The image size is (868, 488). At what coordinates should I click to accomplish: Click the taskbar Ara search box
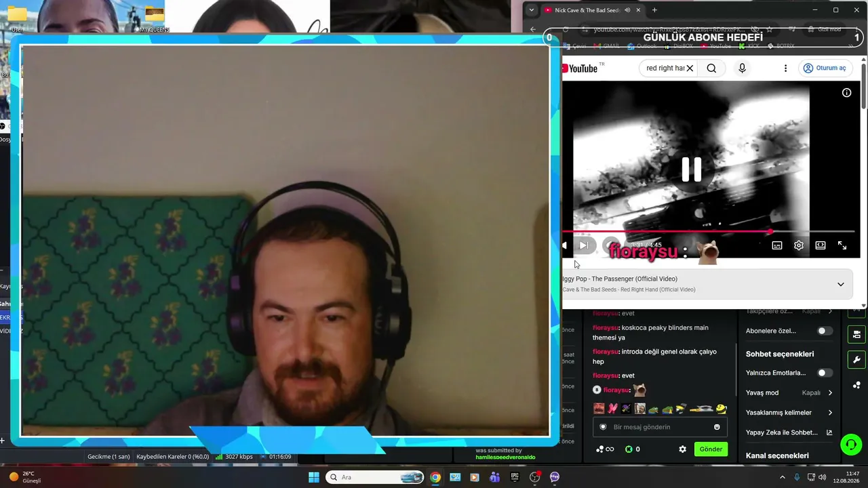coord(374,477)
